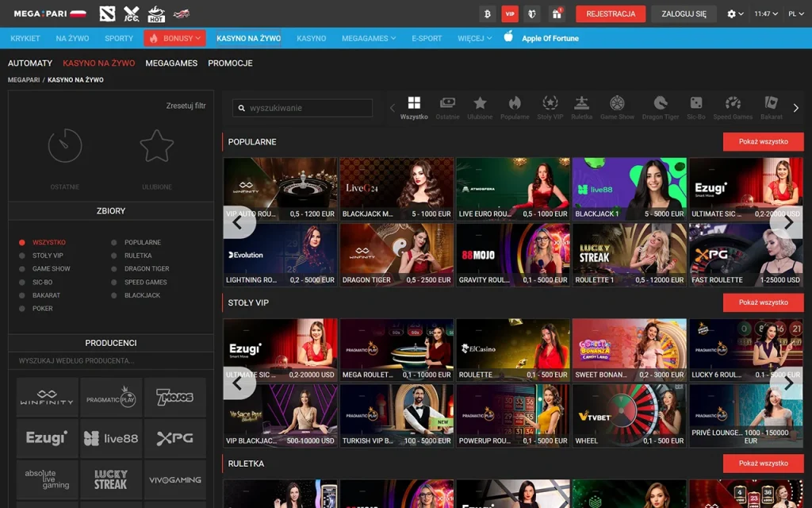
Task: Select the Poker radio filter
Action: [x=21, y=309]
